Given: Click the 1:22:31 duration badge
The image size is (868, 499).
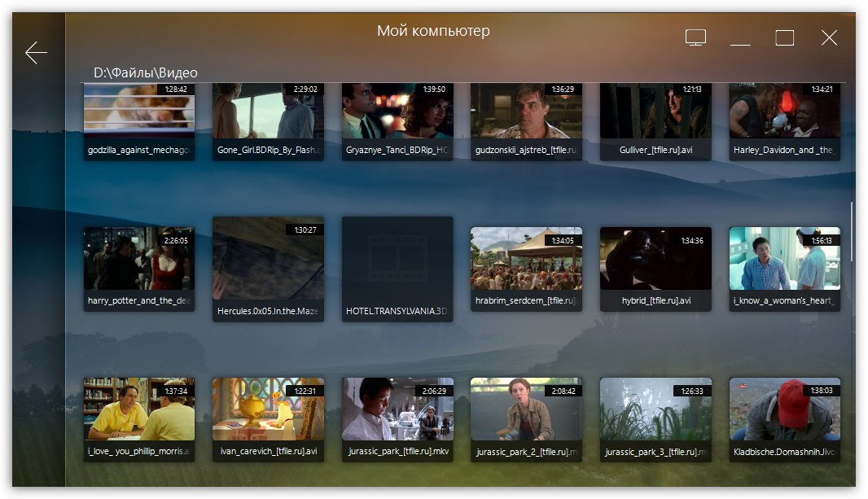Looking at the screenshot, I should point(305,391).
